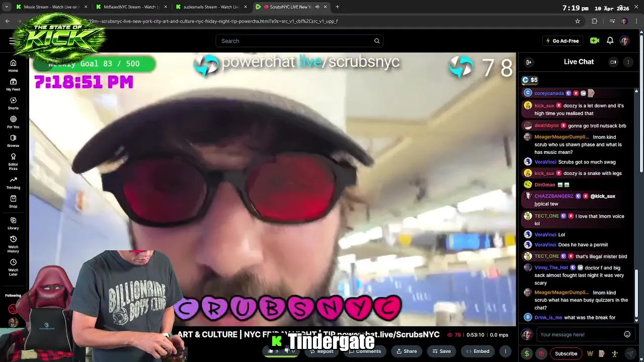
Task: Click the Repost button
Action: click(321, 351)
